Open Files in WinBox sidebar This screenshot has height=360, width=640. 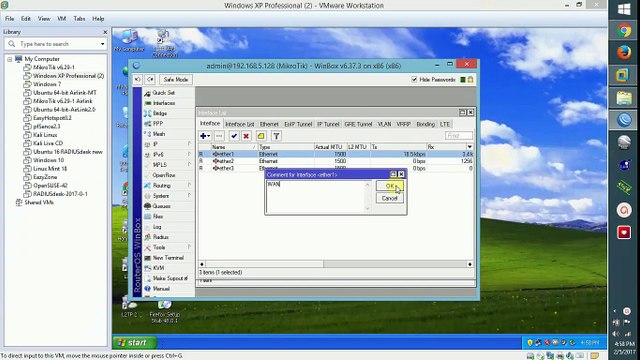coord(158,216)
